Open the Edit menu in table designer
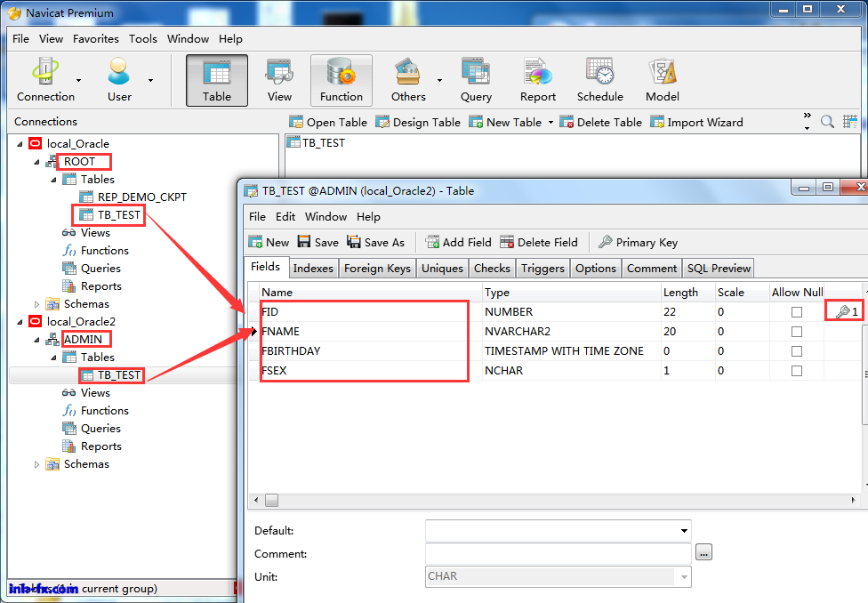 coord(285,216)
